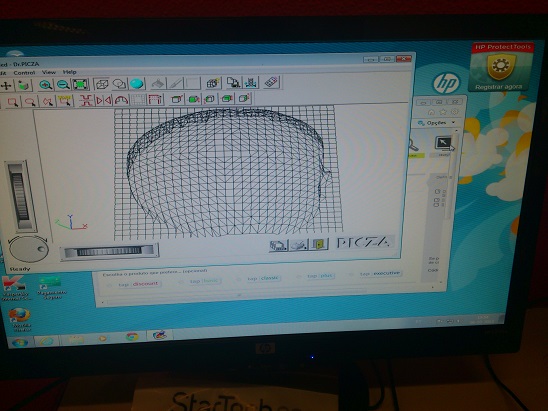Switch to wireframe box view
This screenshot has width=548, height=411.
tap(101, 84)
